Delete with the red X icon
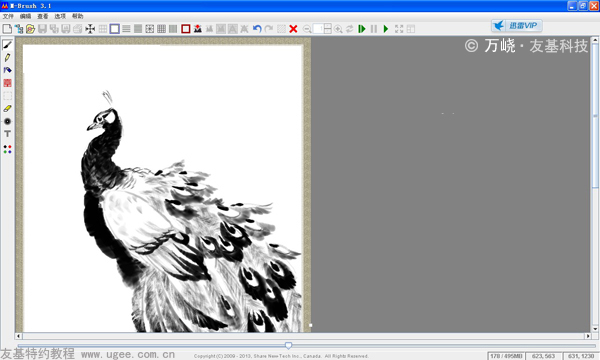 (293, 29)
